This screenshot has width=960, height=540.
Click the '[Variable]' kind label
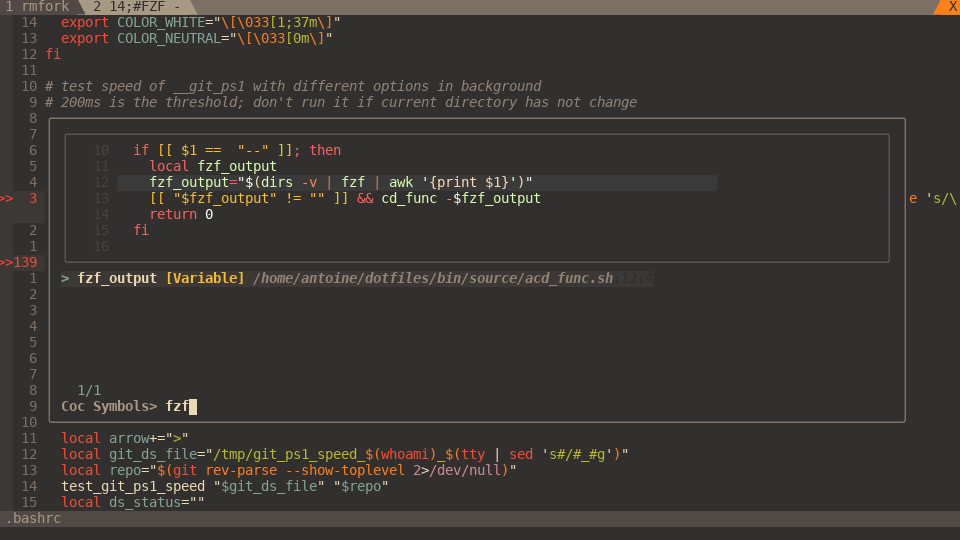pos(205,279)
